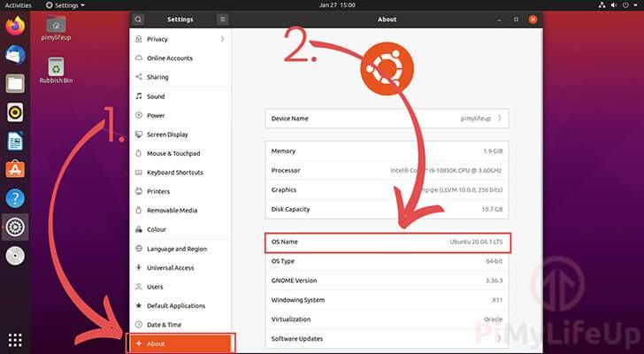Click the search icon in Settings header
The width and height of the screenshot is (644, 354).
point(138,19)
